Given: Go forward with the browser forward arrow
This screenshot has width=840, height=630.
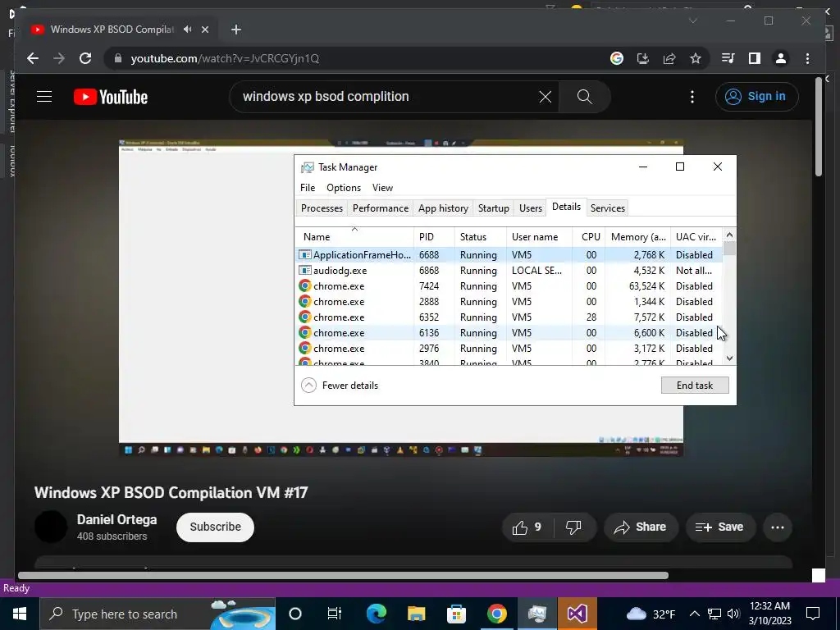Looking at the screenshot, I should [x=59, y=58].
